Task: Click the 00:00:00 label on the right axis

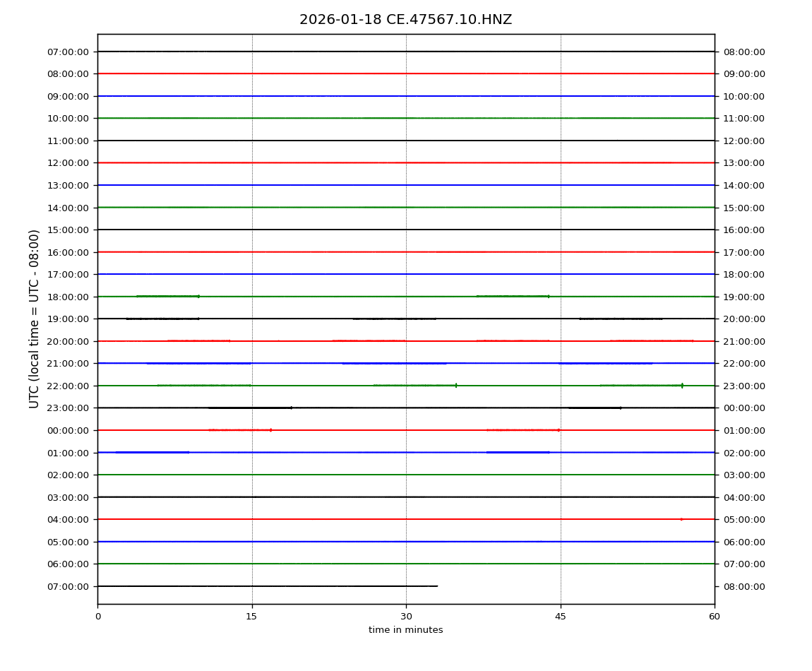Action: point(744,408)
